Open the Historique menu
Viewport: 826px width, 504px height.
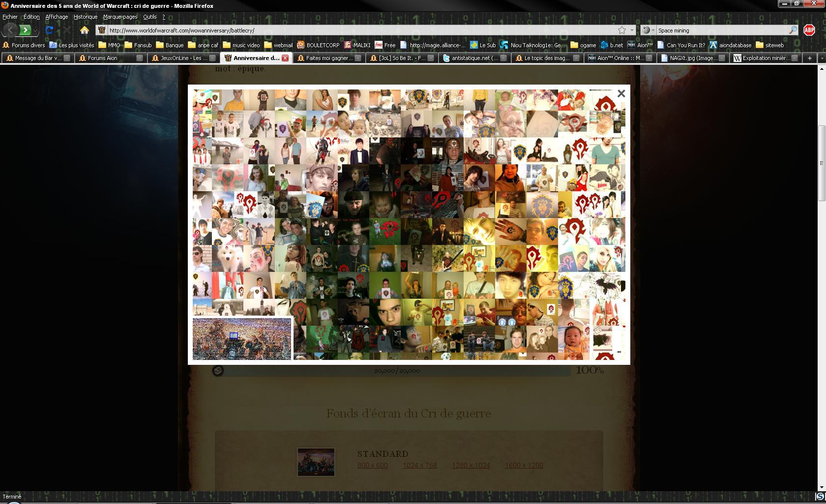86,17
